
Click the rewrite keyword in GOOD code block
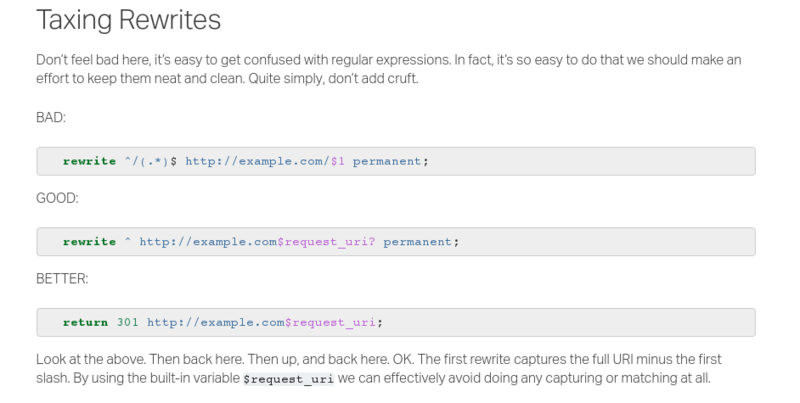[x=89, y=242]
